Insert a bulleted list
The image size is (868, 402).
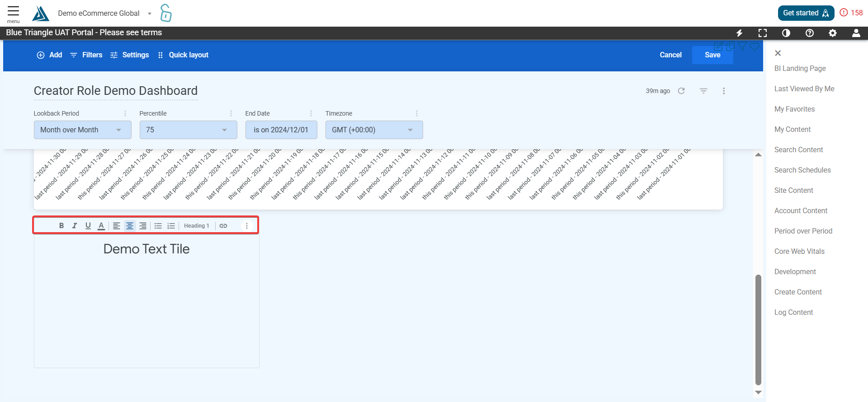tap(158, 226)
